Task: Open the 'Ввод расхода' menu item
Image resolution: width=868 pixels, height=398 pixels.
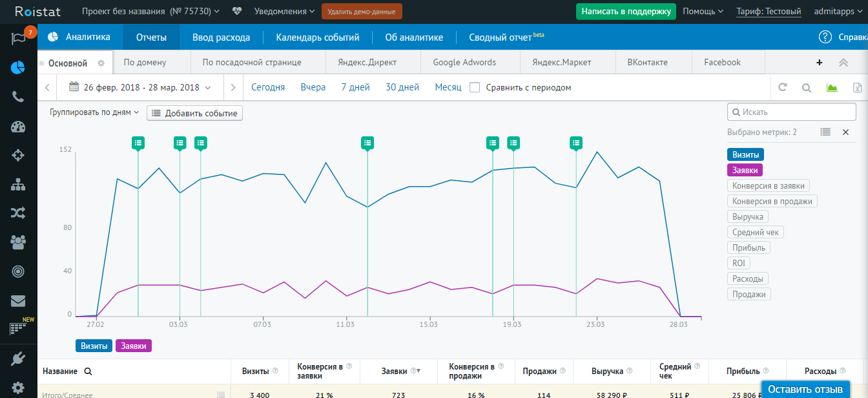Action: click(221, 37)
